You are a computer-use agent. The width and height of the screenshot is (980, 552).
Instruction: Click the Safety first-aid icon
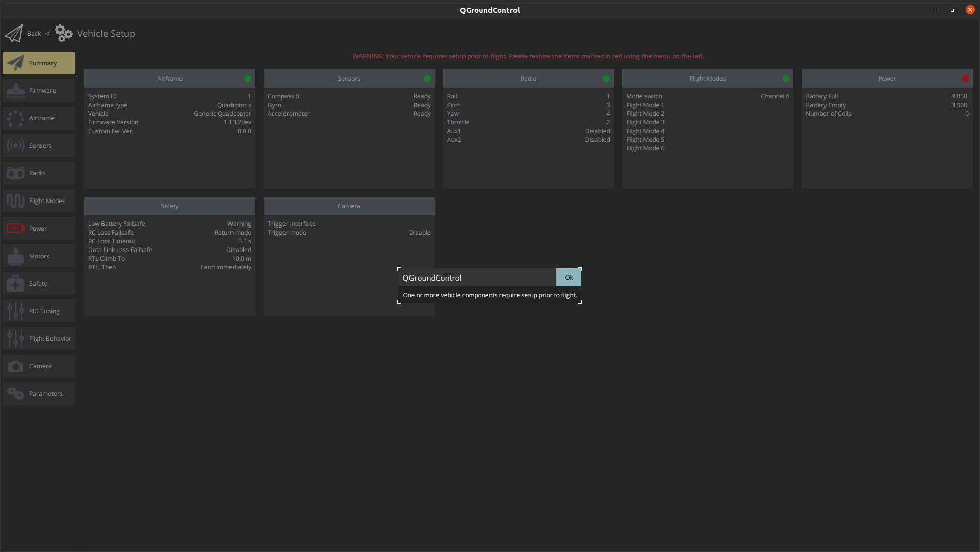(x=16, y=283)
